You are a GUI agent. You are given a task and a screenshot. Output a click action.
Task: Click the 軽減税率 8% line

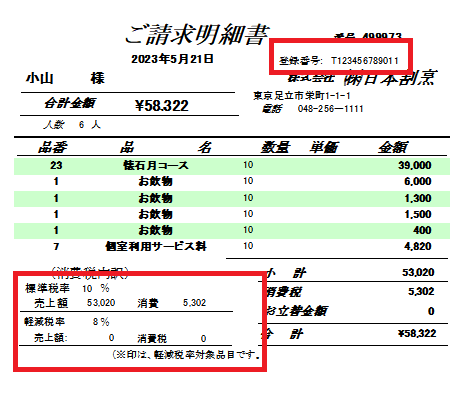tap(67, 322)
